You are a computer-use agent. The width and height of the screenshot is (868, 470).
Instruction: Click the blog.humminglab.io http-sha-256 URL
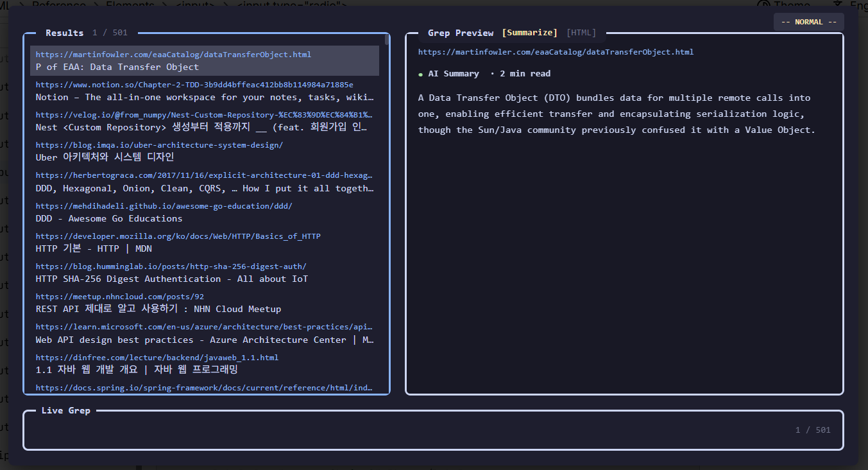click(x=171, y=266)
